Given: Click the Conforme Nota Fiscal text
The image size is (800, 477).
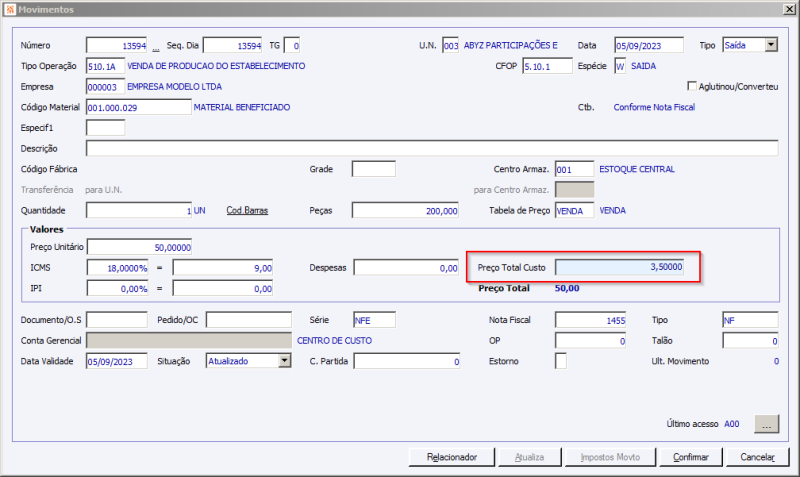Looking at the screenshot, I should (x=654, y=107).
